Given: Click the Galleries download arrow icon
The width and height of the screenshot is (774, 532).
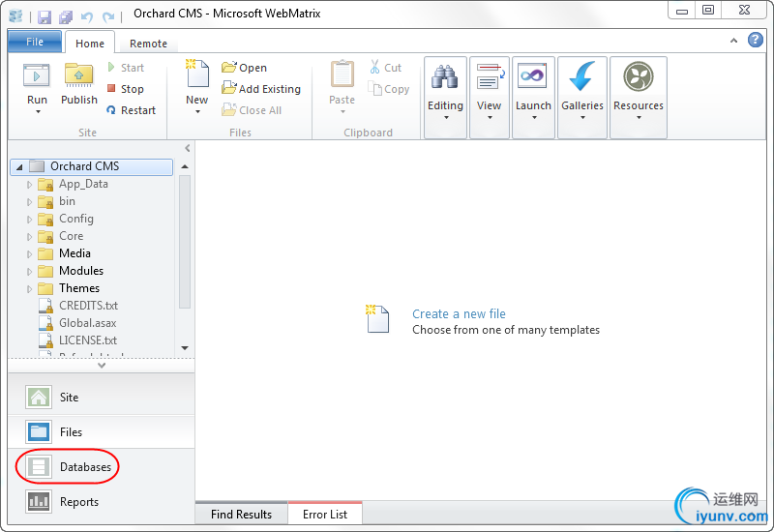Looking at the screenshot, I should coord(581,76).
